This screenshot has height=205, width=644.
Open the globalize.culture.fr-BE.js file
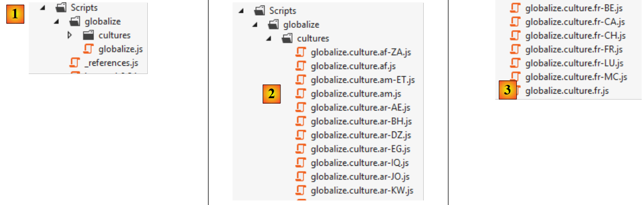(574, 8)
